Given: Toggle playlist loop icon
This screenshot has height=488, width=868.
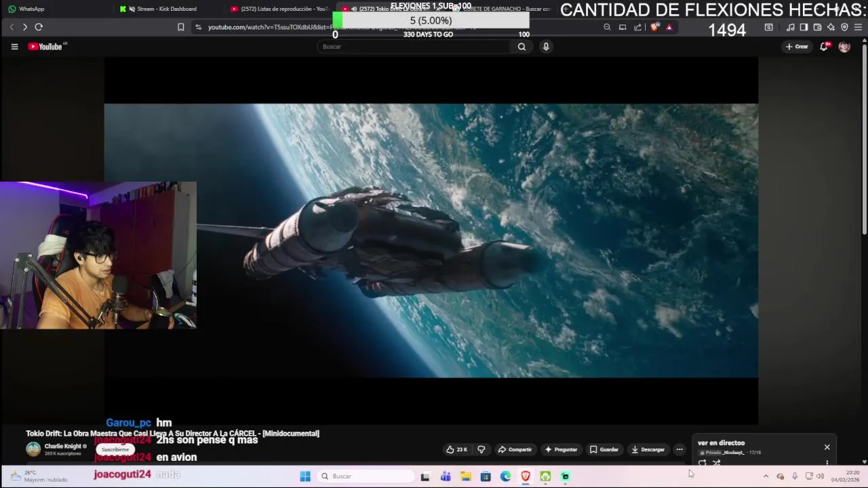Looking at the screenshot, I should (x=702, y=463).
